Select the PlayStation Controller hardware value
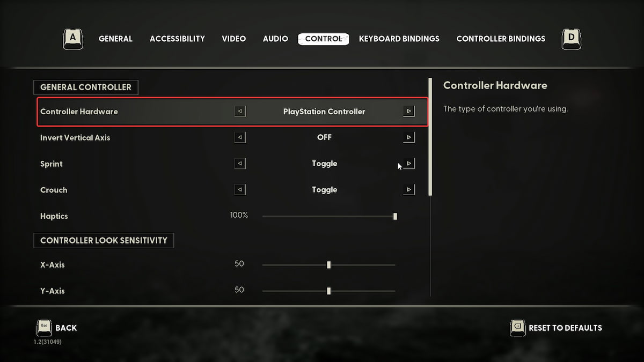The width and height of the screenshot is (644, 362). pyautogui.click(x=324, y=112)
